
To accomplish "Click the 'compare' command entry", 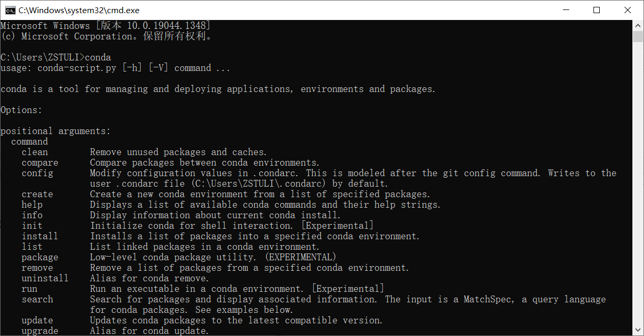I will [x=40, y=162].
